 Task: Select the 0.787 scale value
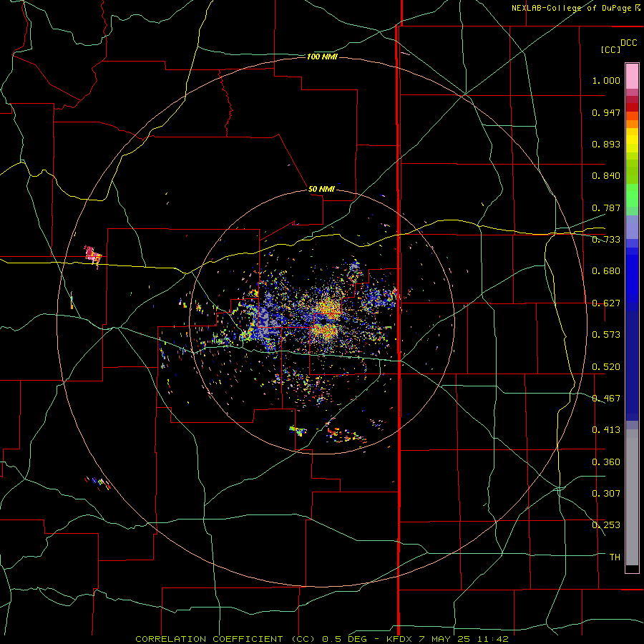point(606,208)
